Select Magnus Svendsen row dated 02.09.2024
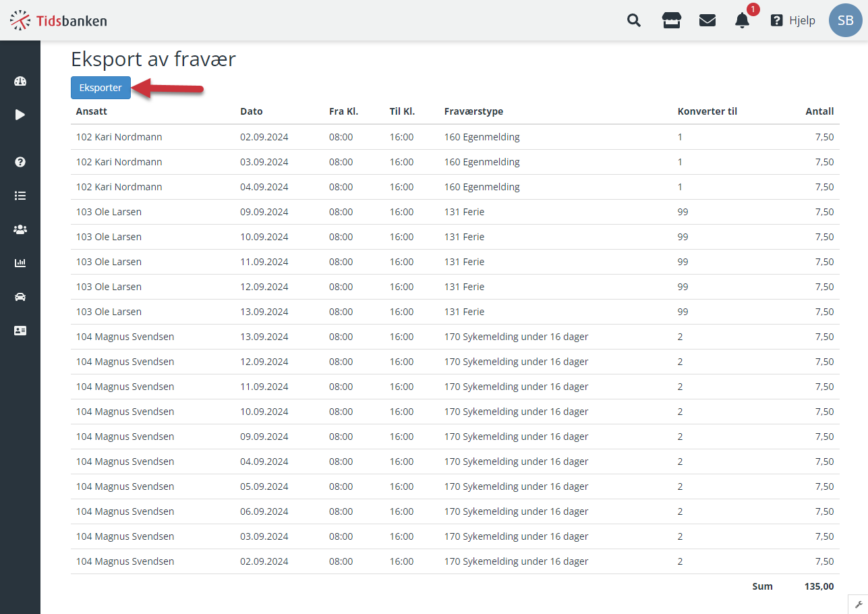 coord(455,561)
